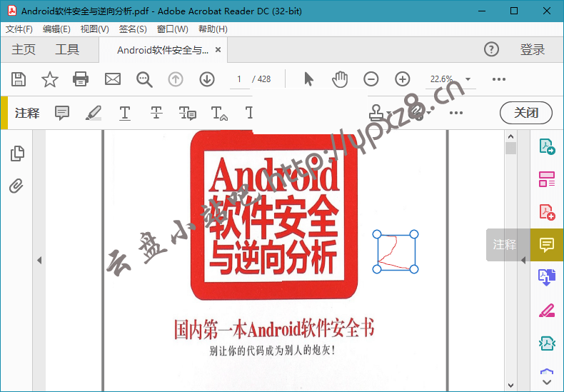Select the Android软件安全与... document tab
The image size is (564, 392).
pos(163,50)
